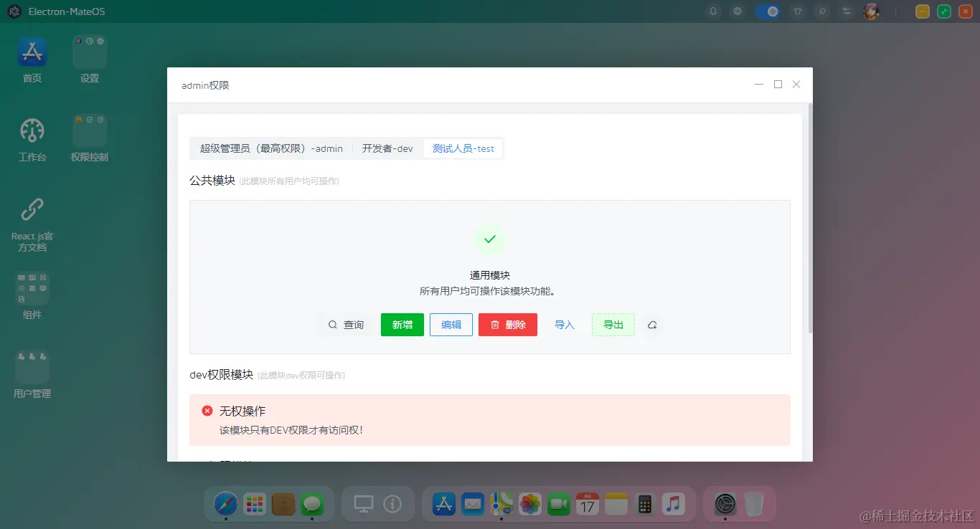980x529 pixels.
Task: Open the user avatar menu in the top bar
Action: pos(871,11)
